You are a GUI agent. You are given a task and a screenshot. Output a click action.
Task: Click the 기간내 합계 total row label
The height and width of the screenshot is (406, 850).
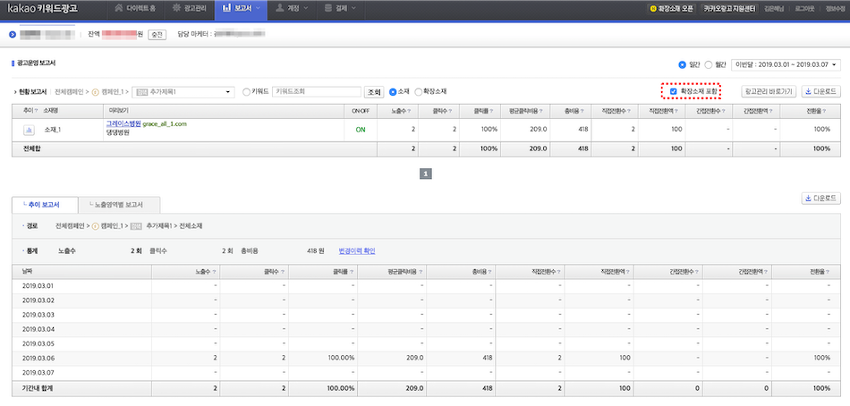[38, 389]
